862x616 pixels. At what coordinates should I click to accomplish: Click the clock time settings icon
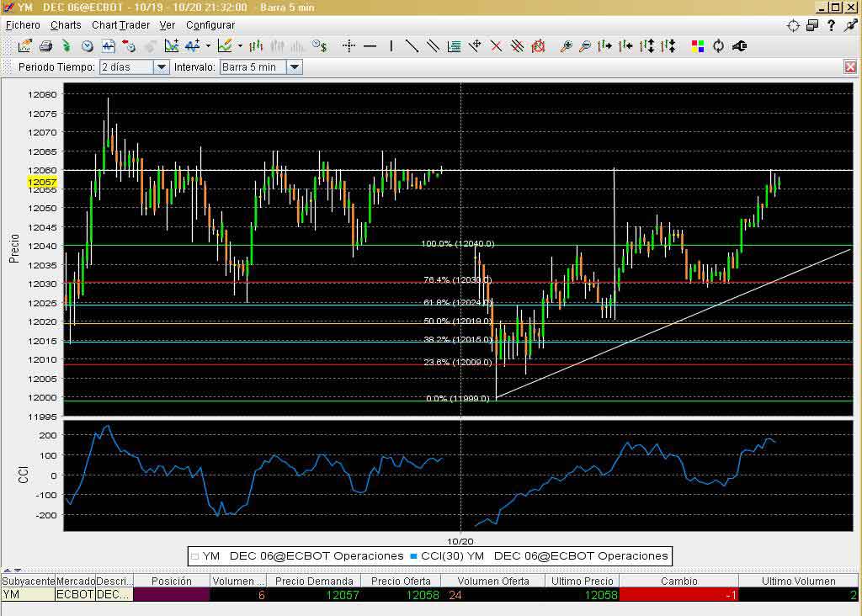pyautogui.click(x=87, y=46)
